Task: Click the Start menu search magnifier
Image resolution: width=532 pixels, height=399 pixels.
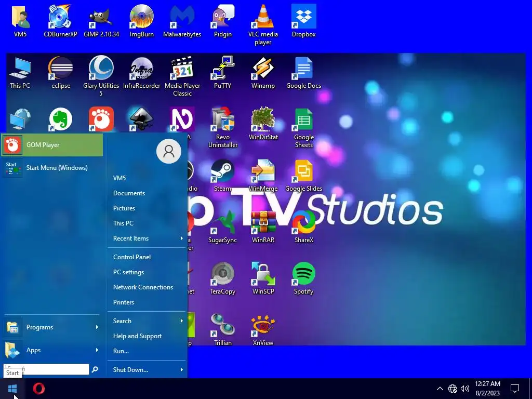Action: point(95,369)
